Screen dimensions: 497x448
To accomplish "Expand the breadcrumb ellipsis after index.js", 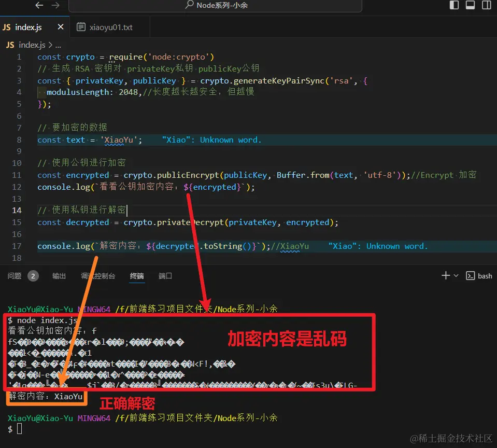I will click(58, 45).
